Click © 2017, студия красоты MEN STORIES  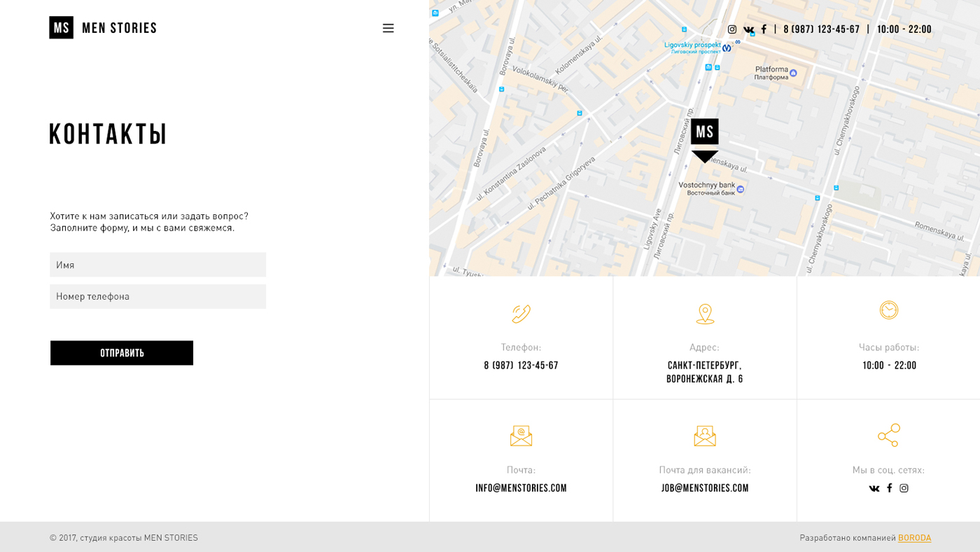coord(124,538)
